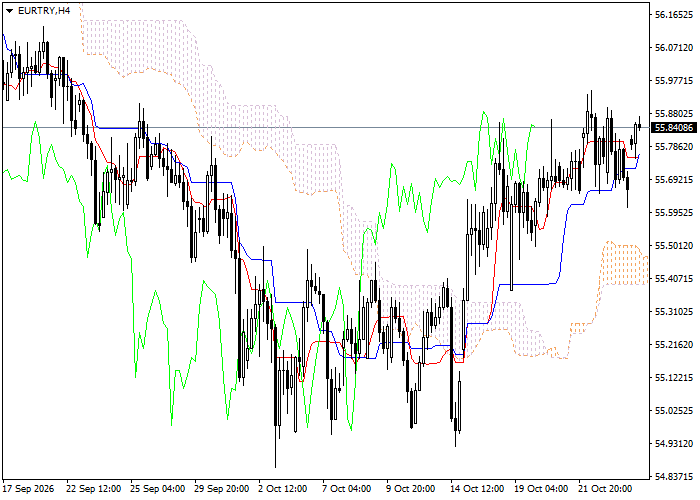
Task: Click the 56.07120 price axis label
Action: click(674, 48)
